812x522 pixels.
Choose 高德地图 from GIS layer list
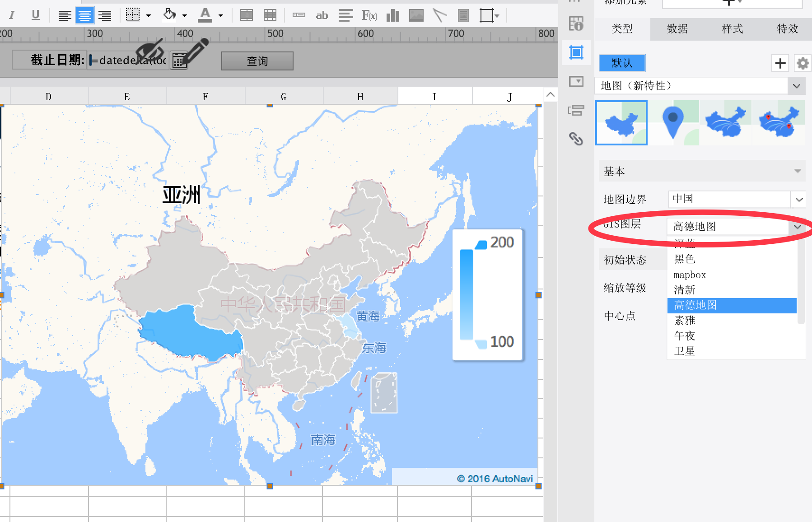[732, 305]
